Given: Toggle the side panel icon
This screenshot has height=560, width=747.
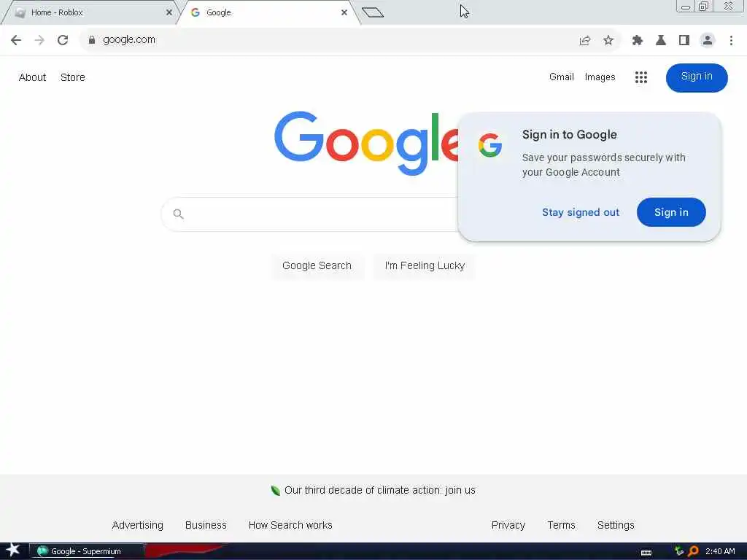Looking at the screenshot, I should click(684, 41).
